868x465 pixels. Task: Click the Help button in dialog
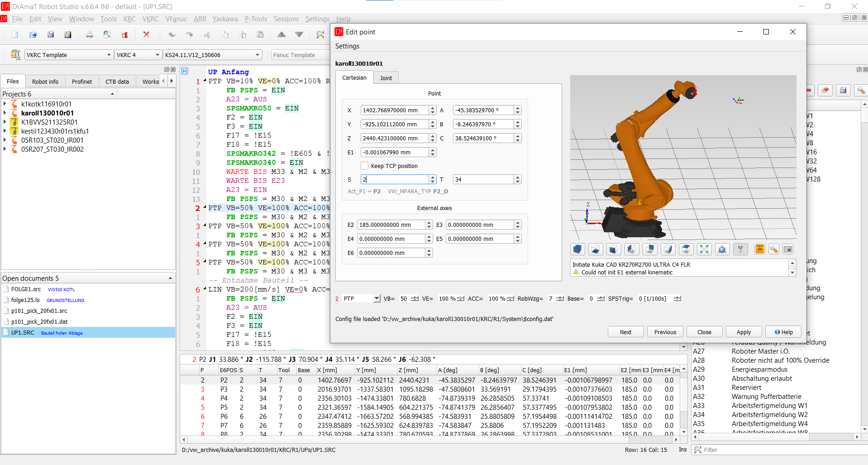(x=783, y=332)
